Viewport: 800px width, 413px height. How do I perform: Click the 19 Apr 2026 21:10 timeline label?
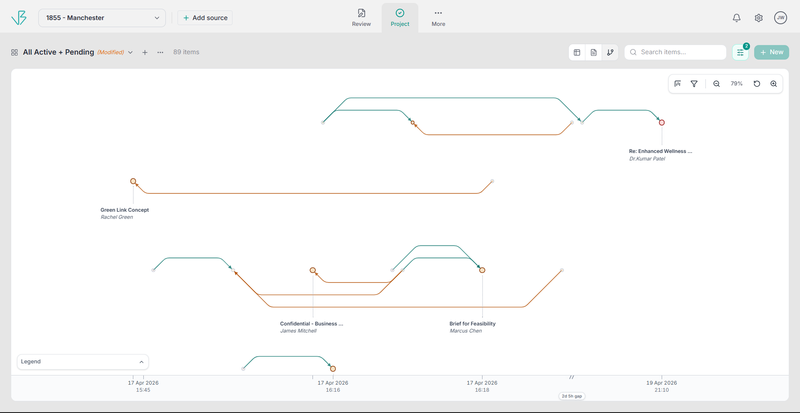tap(662, 386)
